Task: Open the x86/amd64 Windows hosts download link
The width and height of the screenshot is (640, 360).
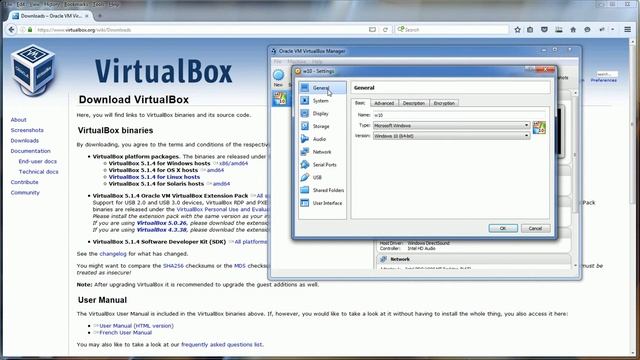Action: click(233, 163)
